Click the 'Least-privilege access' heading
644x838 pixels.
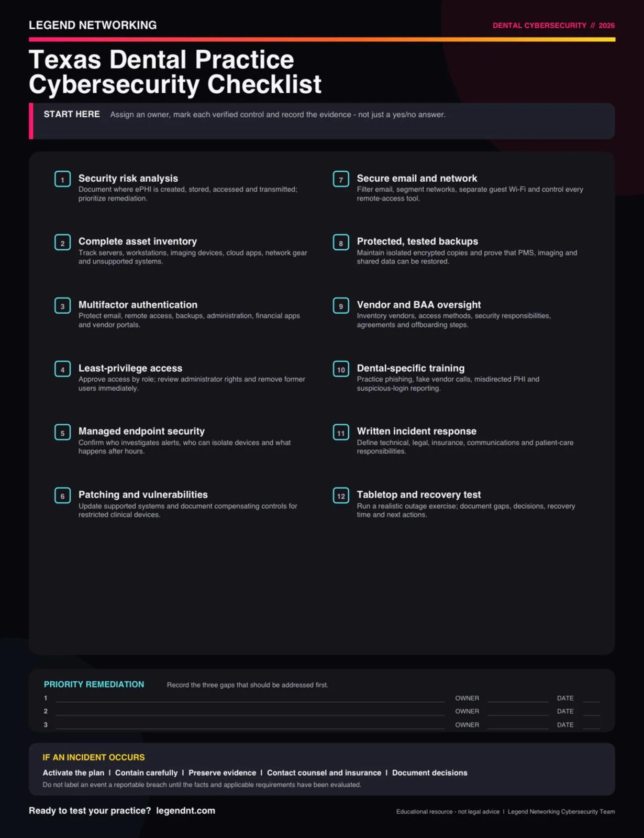pos(130,368)
